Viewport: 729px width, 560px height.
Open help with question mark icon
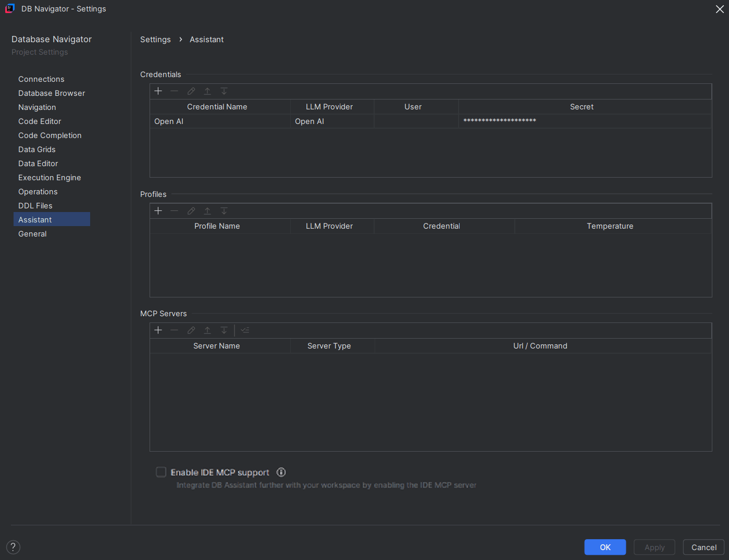point(13,547)
